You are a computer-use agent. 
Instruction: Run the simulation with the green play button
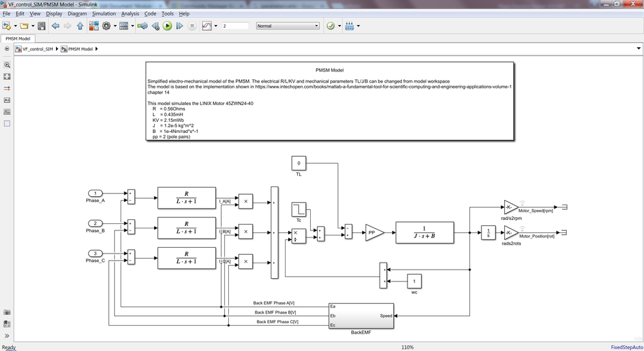pyautogui.click(x=167, y=26)
